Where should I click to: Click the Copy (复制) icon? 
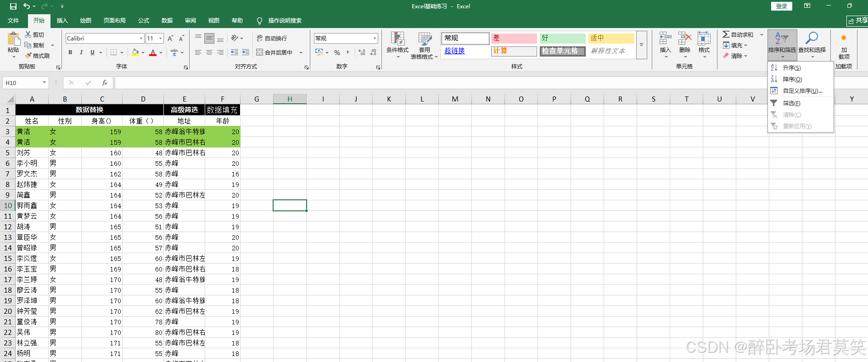(x=28, y=45)
